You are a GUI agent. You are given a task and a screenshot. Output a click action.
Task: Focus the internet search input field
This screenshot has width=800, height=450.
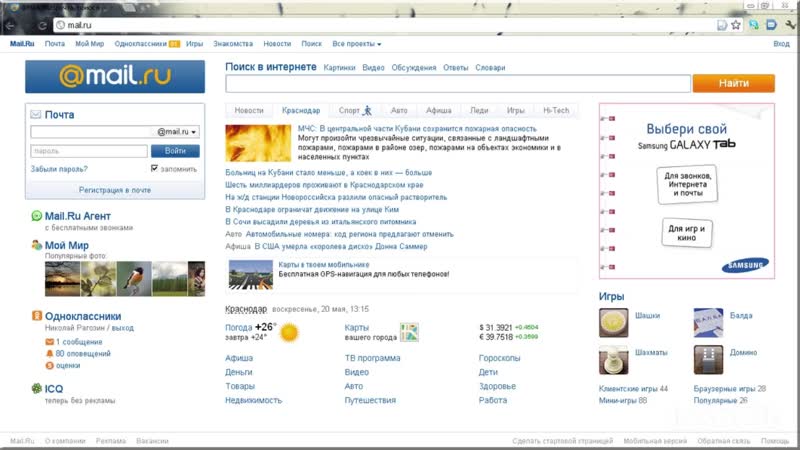click(x=458, y=84)
